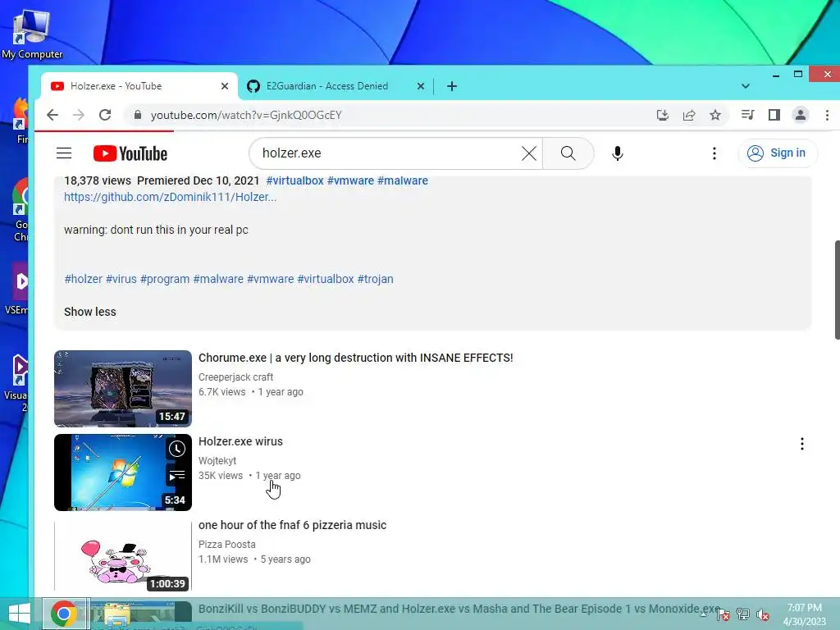This screenshot has height=630, width=840.
Task: Open the YouTube hamburger guide menu
Action: (64, 153)
